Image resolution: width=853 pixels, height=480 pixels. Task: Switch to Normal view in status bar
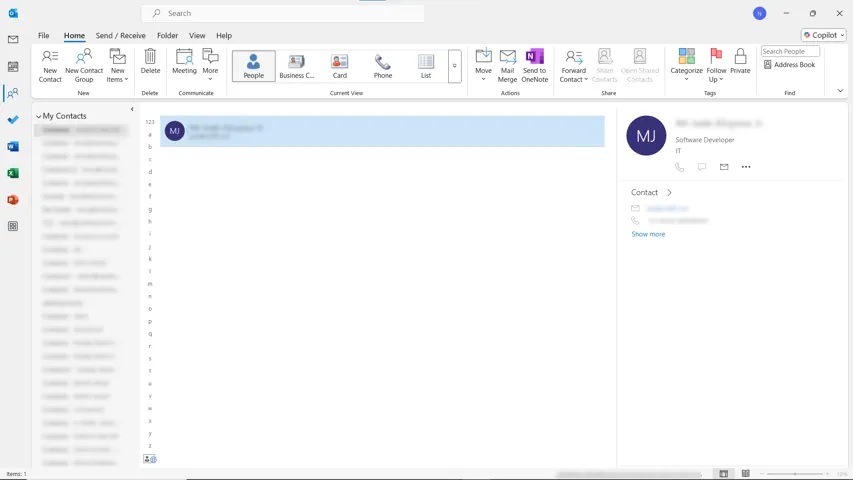tap(724, 474)
